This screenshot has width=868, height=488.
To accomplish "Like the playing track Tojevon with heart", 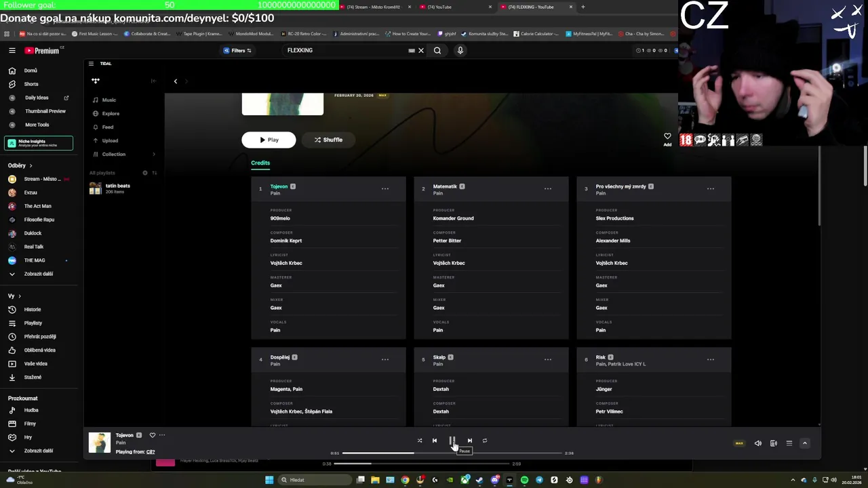I will tap(153, 435).
